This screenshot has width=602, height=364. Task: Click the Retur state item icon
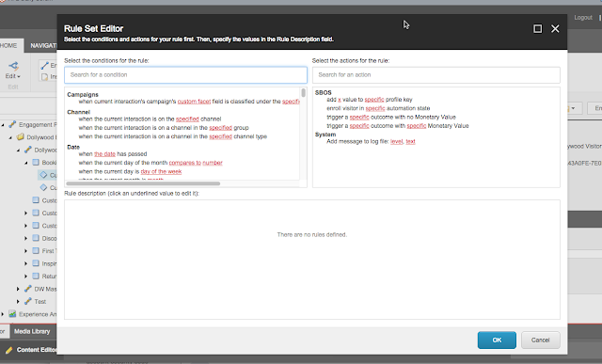pyautogui.click(x=36, y=277)
